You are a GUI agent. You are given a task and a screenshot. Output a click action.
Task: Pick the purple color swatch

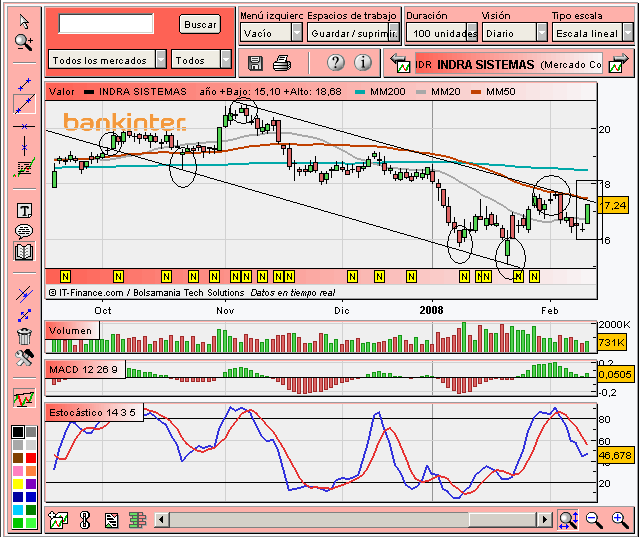coord(31,484)
